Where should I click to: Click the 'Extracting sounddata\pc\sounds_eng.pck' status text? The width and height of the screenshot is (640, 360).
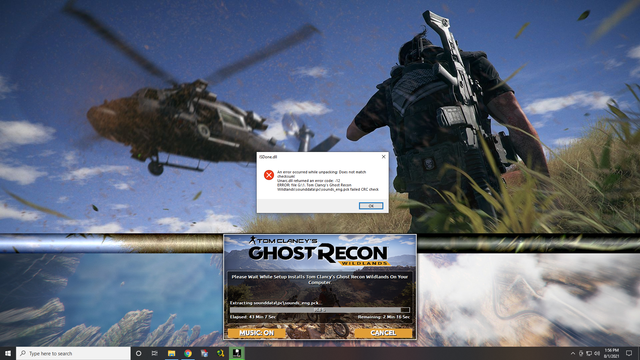click(274, 303)
